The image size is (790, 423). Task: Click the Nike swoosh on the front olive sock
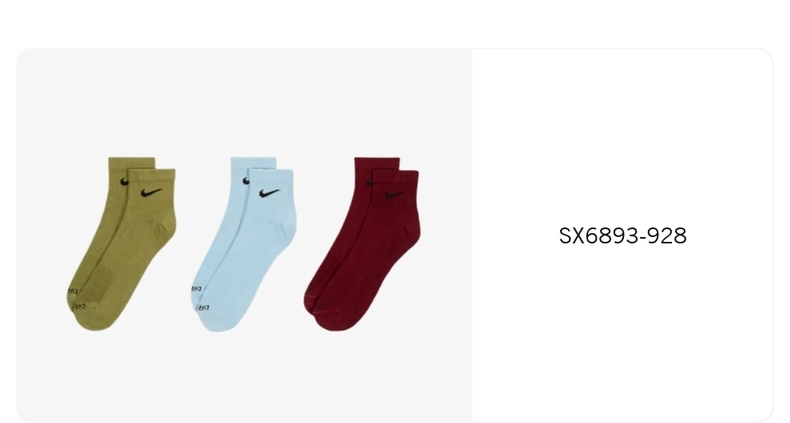(152, 192)
